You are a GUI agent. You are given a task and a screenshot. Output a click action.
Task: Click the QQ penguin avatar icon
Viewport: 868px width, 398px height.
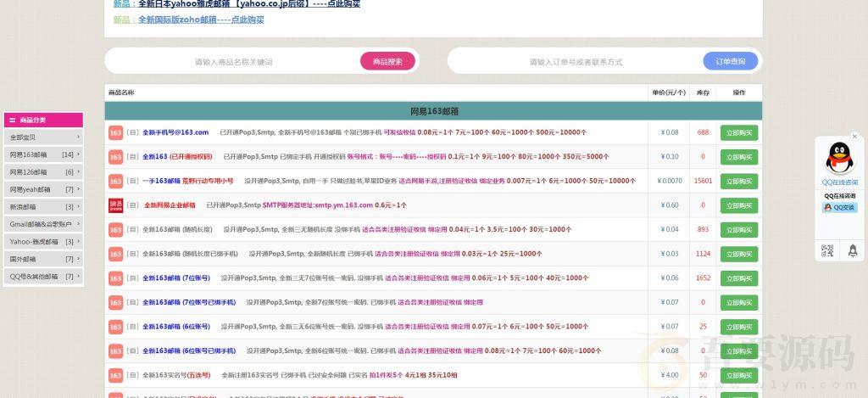pyautogui.click(x=839, y=158)
